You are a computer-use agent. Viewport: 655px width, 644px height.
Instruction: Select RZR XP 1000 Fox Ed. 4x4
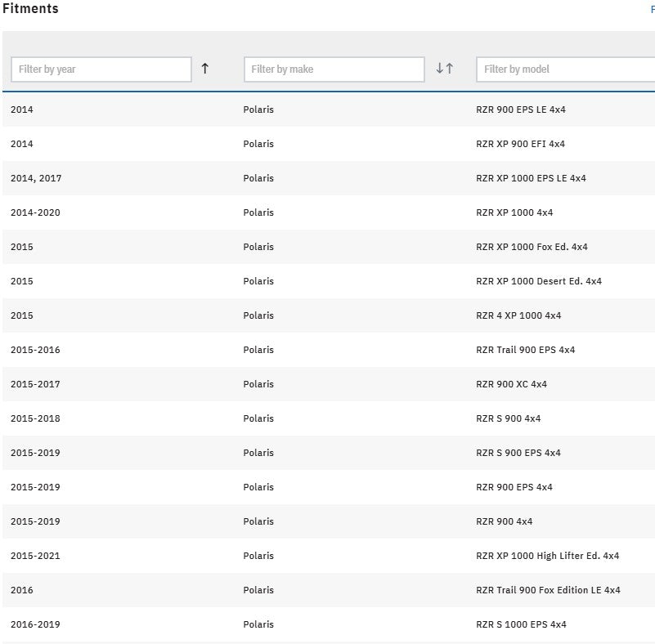pyautogui.click(x=532, y=247)
